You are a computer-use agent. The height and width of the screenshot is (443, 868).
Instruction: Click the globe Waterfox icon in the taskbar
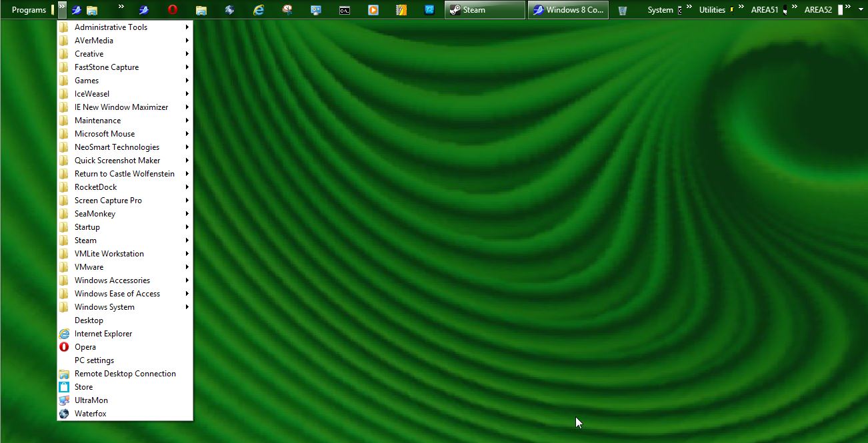230,10
